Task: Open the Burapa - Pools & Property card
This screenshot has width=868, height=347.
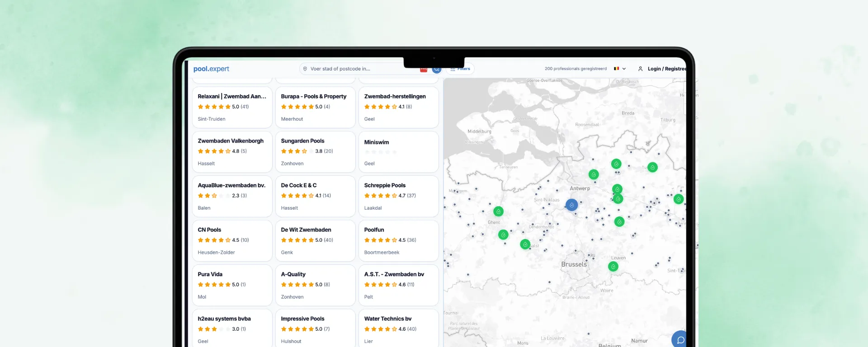Action: [x=315, y=108]
